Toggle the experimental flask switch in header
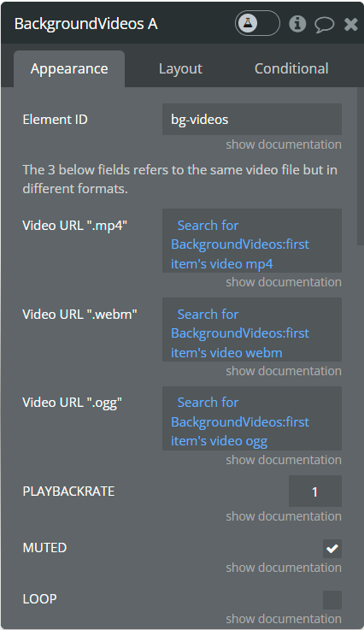364x630 pixels. point(257,24)
